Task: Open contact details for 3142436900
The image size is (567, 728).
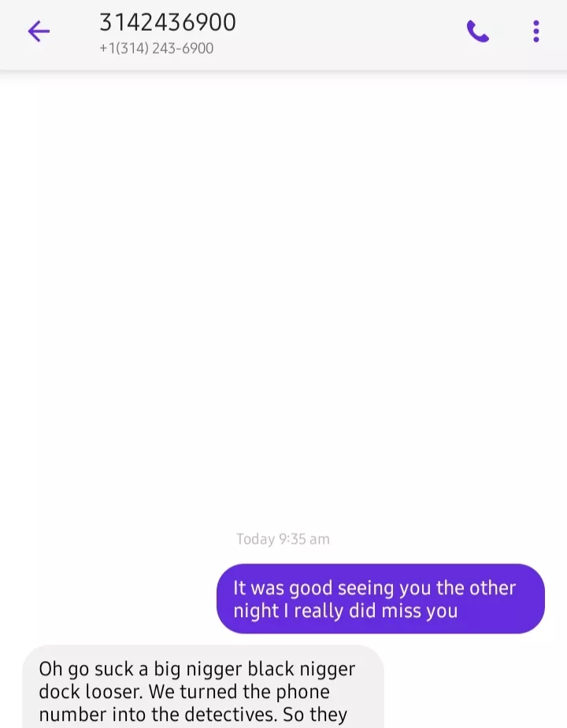Action: pyautogui.click(x=167, y=22)
